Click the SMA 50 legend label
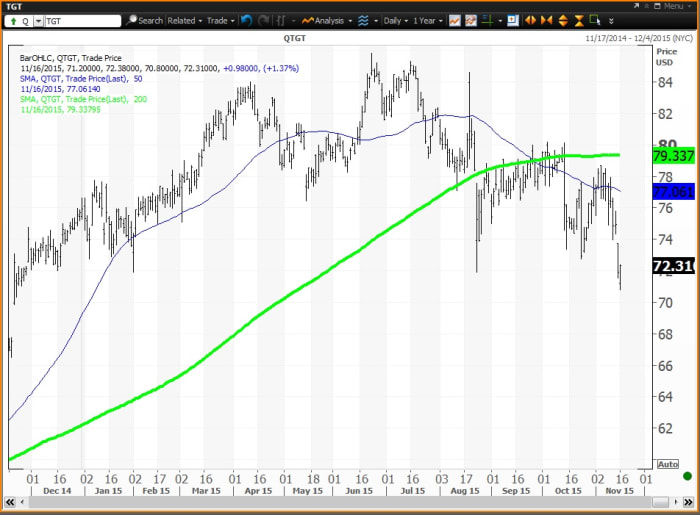The image size is (700, 515). point(81,79)
